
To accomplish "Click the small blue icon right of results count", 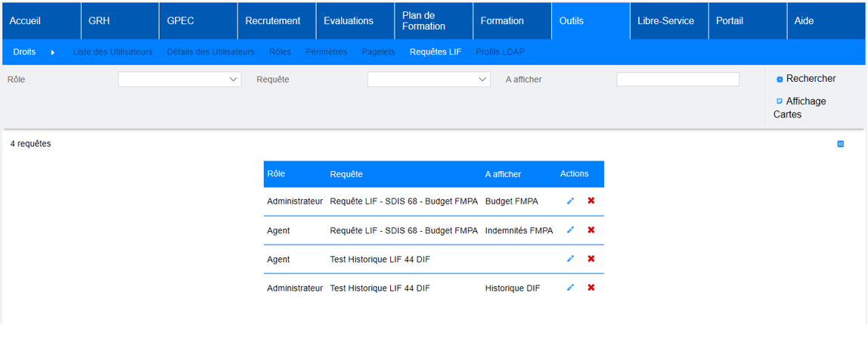I will coord(840,144).
